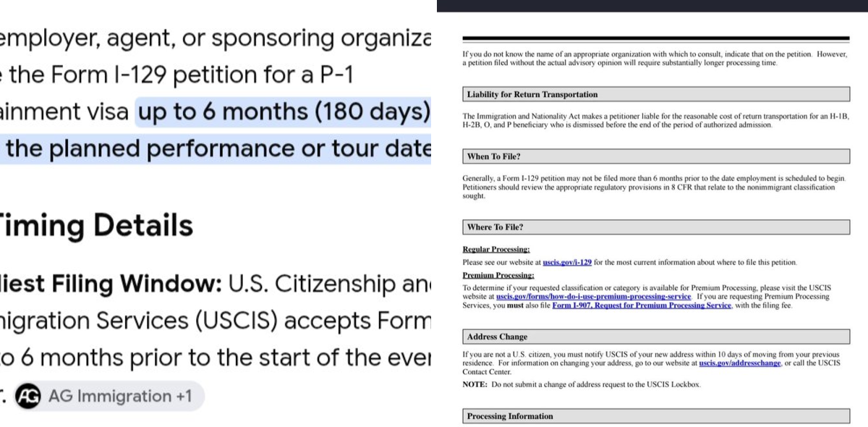Viewport: 868px width, 427px height.
Task: Click the 'Timing Details' heading
Action: (x=96, y=226)
